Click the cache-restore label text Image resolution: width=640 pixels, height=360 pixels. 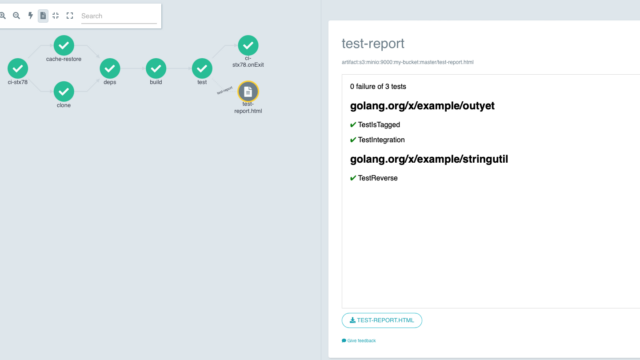(x=64, y=59)
